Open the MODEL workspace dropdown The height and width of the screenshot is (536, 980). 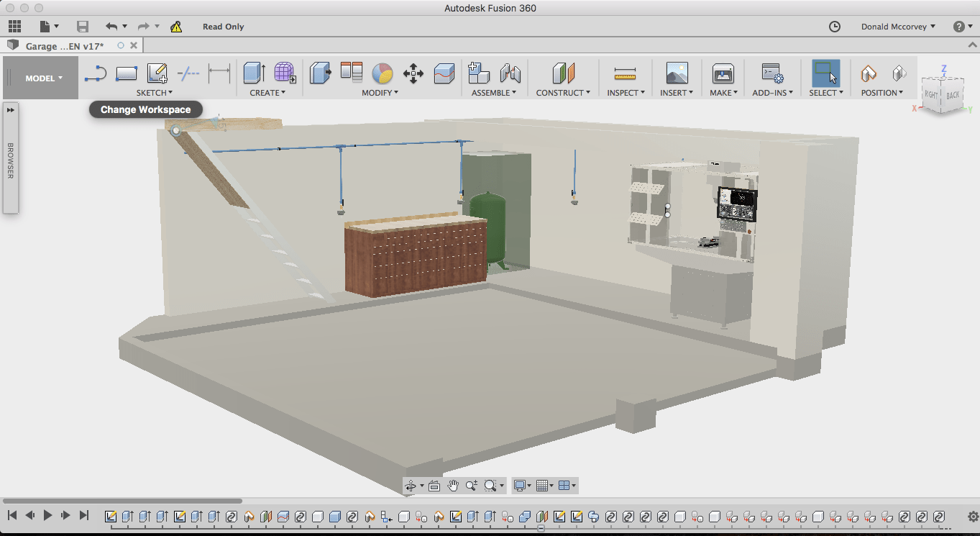pyautogui.click(x=44, y=78)
